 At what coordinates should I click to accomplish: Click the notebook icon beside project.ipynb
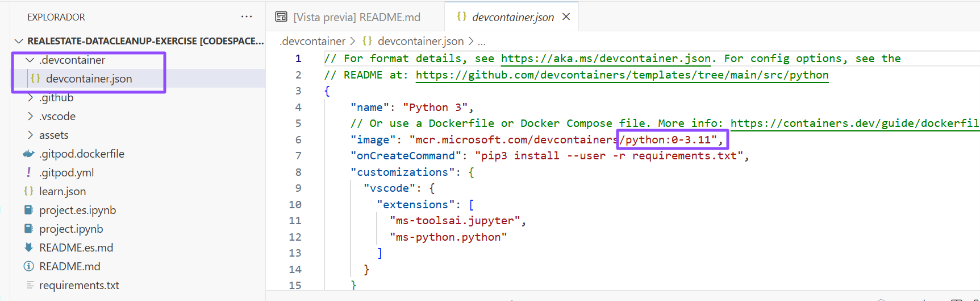click(x=28, y=229)
